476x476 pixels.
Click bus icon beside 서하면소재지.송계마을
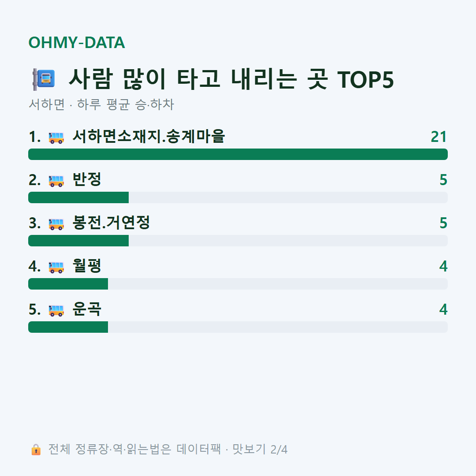pyautogui.click(x=56, y=138)
